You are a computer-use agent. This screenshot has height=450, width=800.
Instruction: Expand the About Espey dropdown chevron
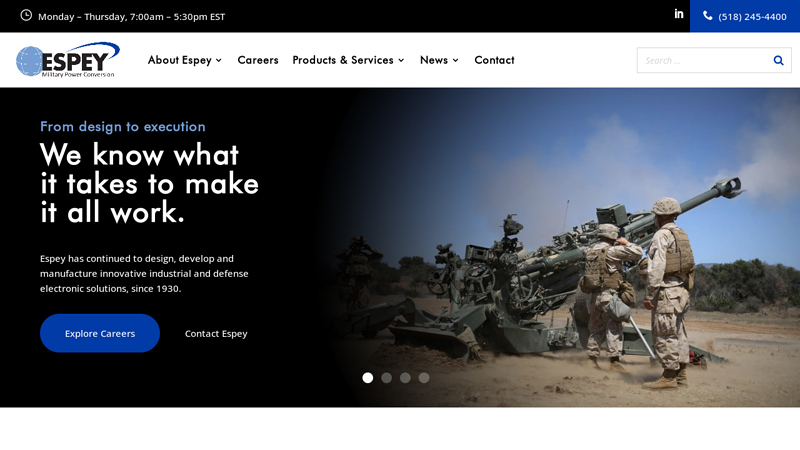tap(219, 60)
